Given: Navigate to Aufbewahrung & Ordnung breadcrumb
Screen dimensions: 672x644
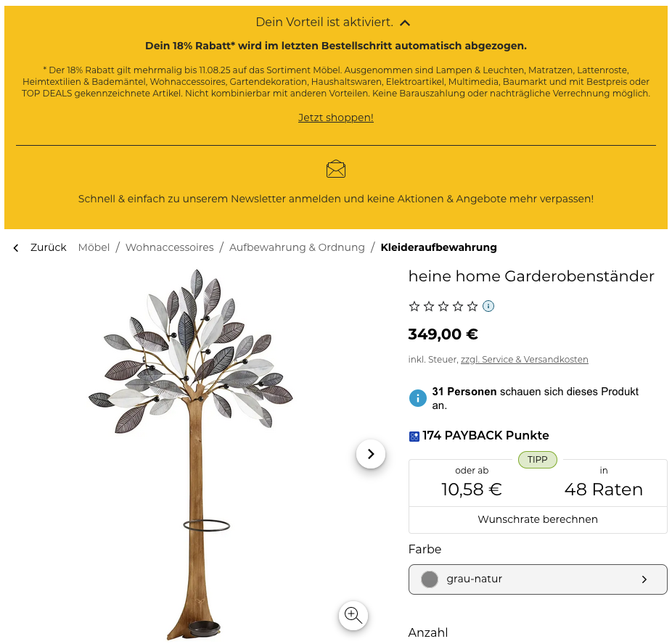Looking at the screenshot, I should pos(297,247).
